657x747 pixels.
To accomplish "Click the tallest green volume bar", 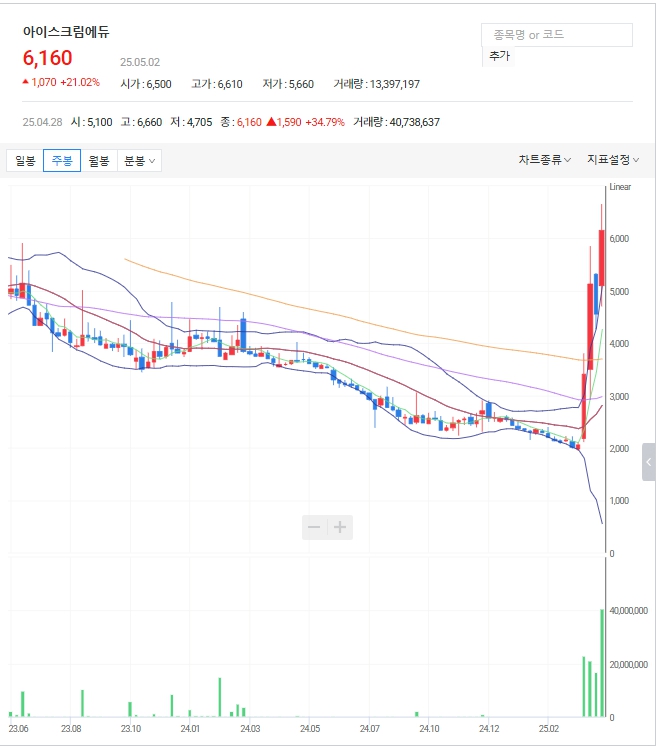I will 602,663.
